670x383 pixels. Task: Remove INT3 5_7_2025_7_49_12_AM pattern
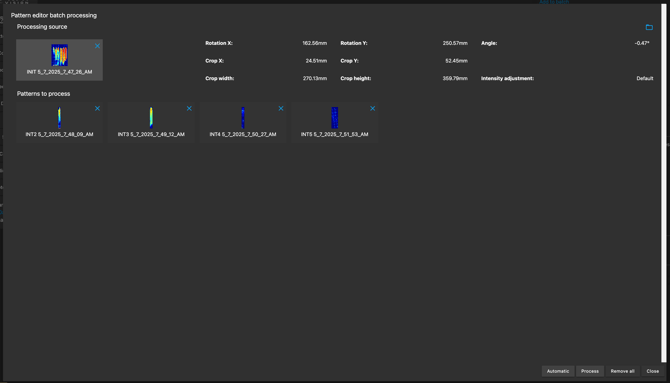coord(189,109)
